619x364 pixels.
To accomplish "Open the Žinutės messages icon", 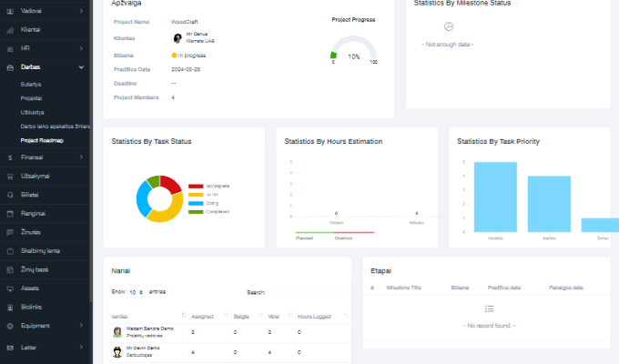I will click(10, 233).
